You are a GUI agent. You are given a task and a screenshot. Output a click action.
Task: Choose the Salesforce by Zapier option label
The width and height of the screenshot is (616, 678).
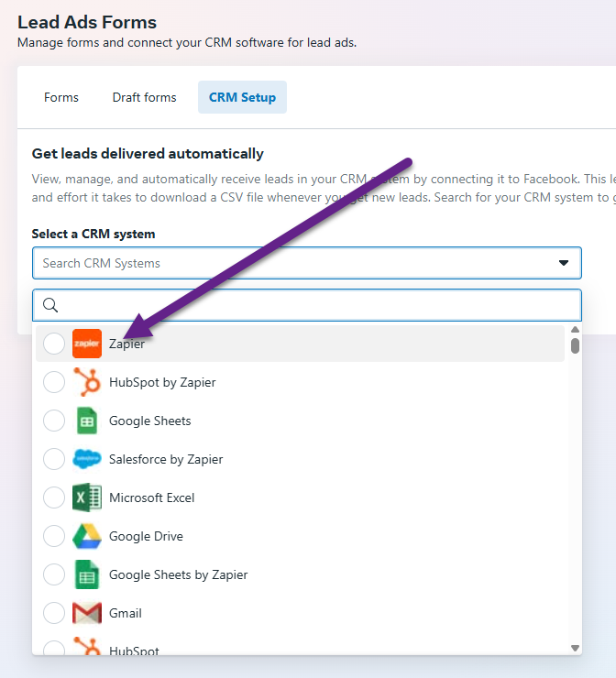pos(166,459)
